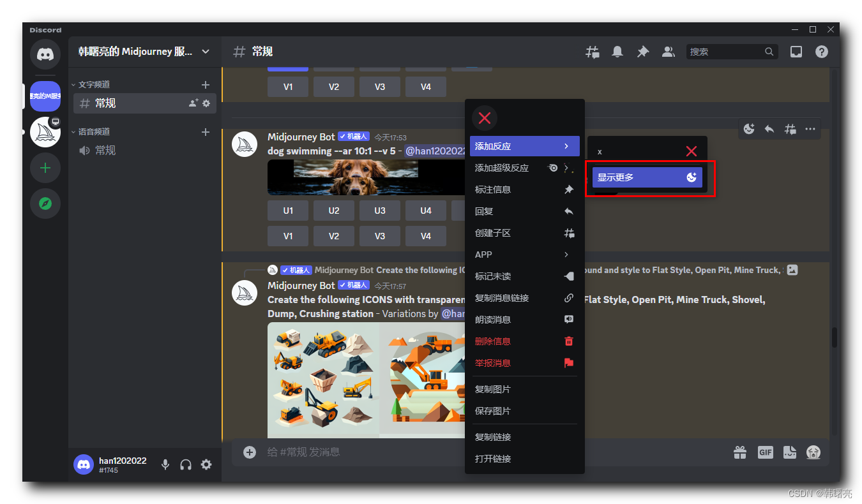Image resolution: width=862 pixels, height=504 pixels.
Task: Expand the 添加超级反应 submenu
Action: pos(525,168)
